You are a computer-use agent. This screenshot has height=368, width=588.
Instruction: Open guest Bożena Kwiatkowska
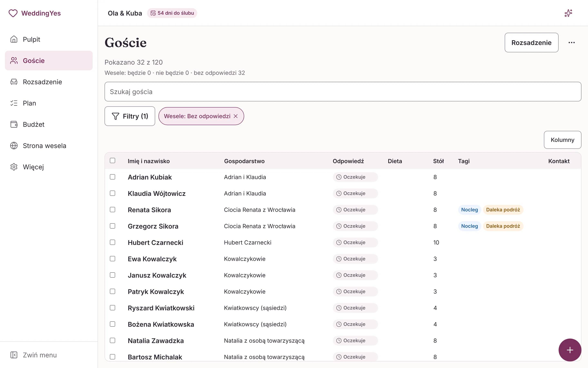point(161,324)
